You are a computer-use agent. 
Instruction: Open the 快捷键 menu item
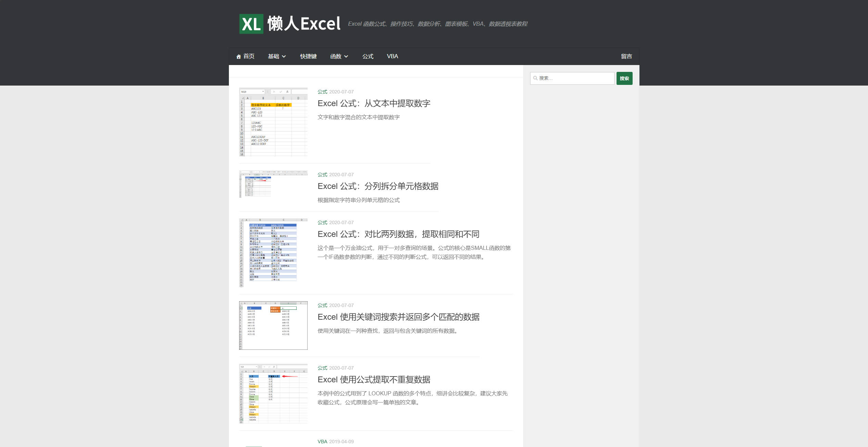tap(308, 56)
